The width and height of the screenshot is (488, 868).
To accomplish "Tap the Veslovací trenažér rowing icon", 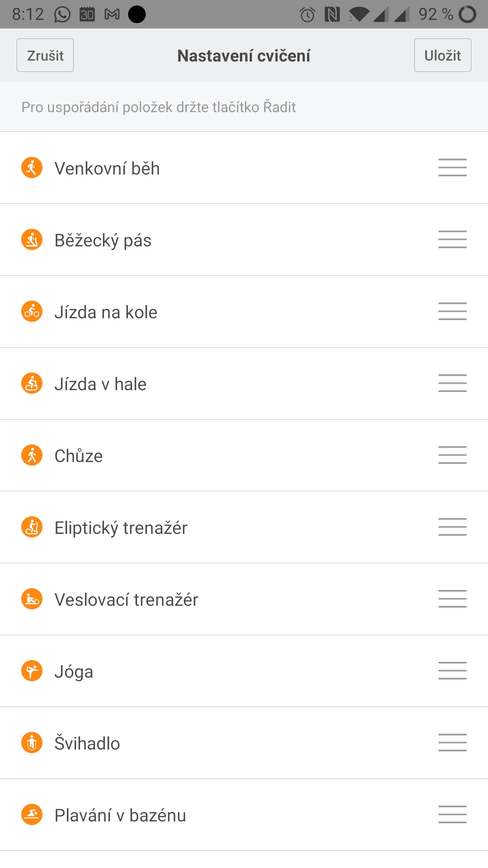I will (32, 599).
